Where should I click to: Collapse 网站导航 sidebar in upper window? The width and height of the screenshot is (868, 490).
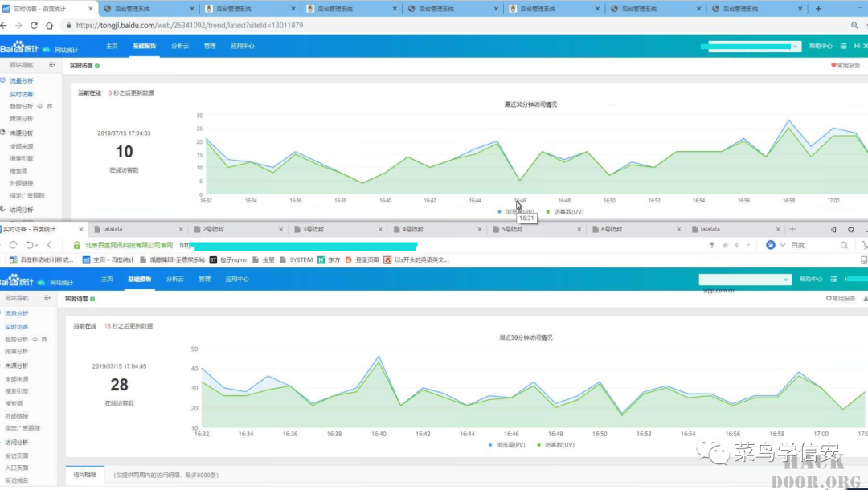tap(52, 65)
